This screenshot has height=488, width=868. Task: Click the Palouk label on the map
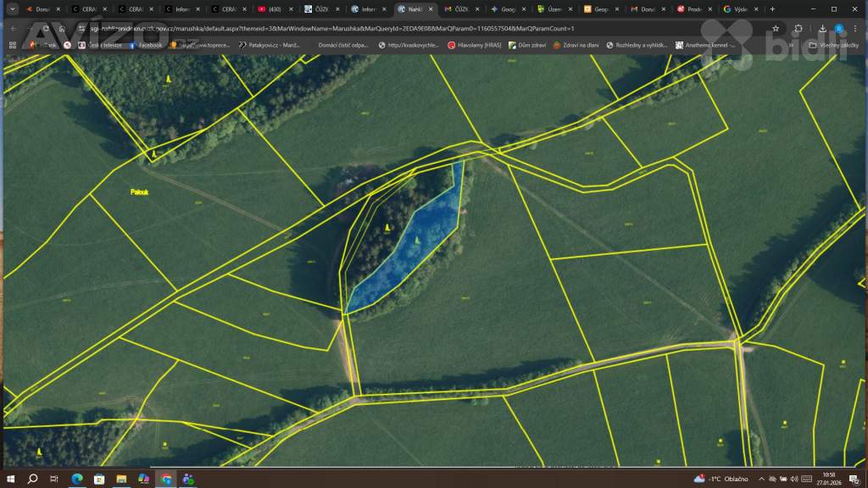[x=140, y=192]
